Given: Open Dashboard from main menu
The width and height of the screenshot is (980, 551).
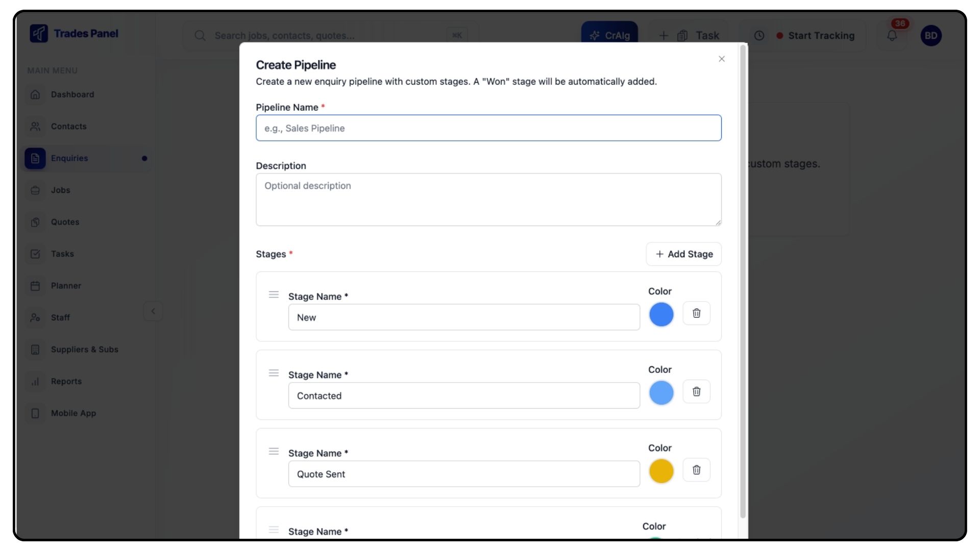Looking at the screenshot, I should pyautogui.click(x=72, y=94).
